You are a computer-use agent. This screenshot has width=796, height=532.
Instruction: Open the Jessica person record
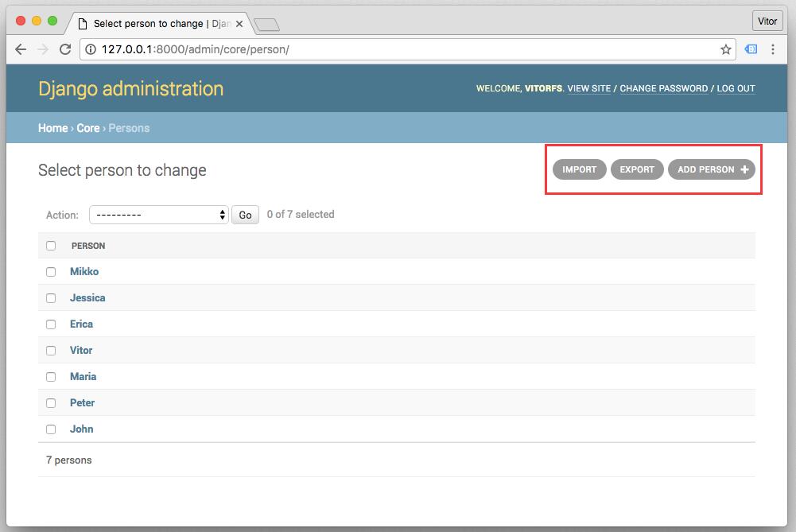(x=87, y=298)
